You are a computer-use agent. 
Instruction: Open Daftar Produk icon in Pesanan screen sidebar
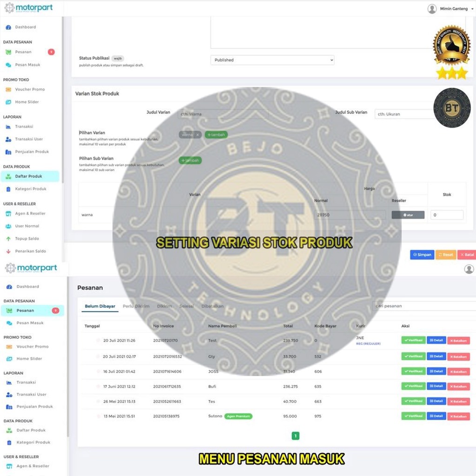coord(9,430)
